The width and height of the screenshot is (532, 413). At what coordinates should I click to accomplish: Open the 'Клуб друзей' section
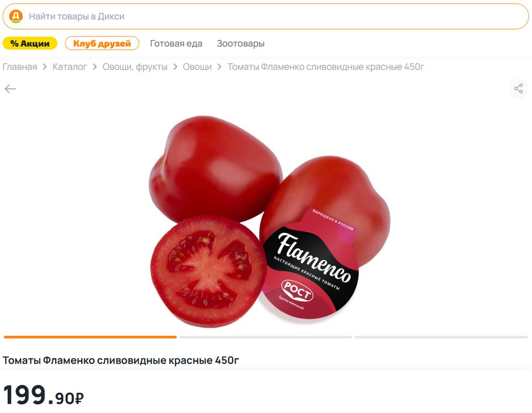coord(102,44)
